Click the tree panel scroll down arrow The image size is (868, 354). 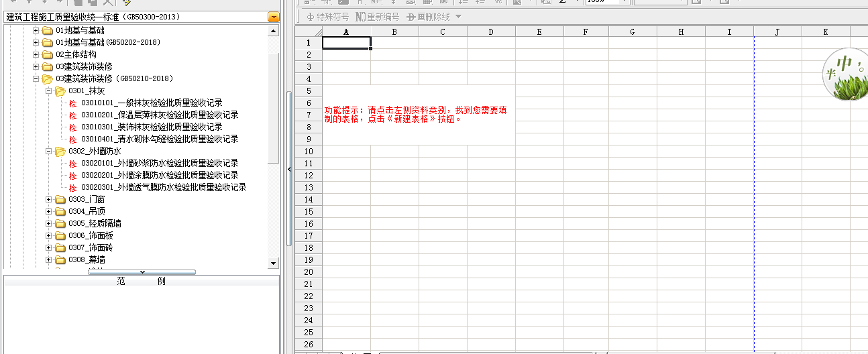273,263
